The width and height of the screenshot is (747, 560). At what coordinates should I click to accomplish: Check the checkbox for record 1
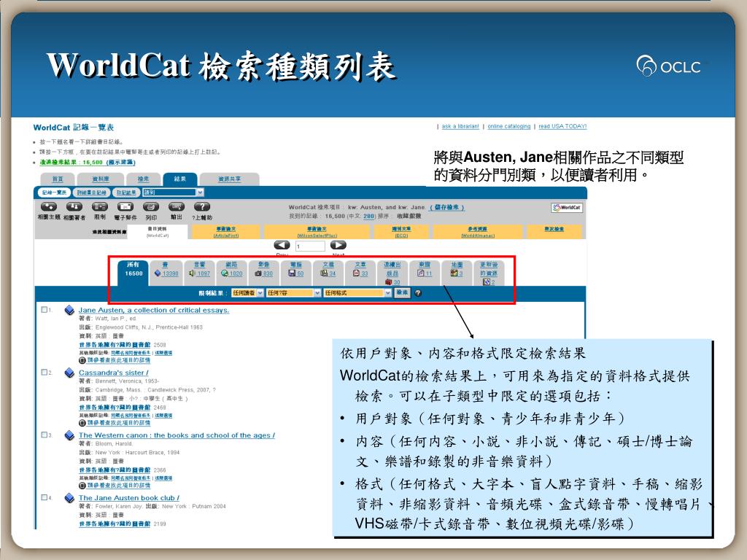[x=44, y=309]
